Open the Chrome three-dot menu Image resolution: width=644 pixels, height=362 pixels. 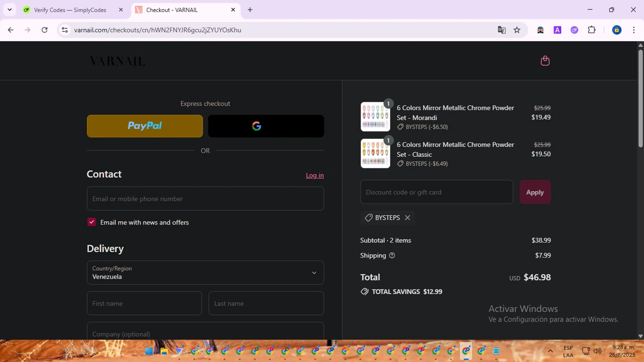(x=634, y=30)
